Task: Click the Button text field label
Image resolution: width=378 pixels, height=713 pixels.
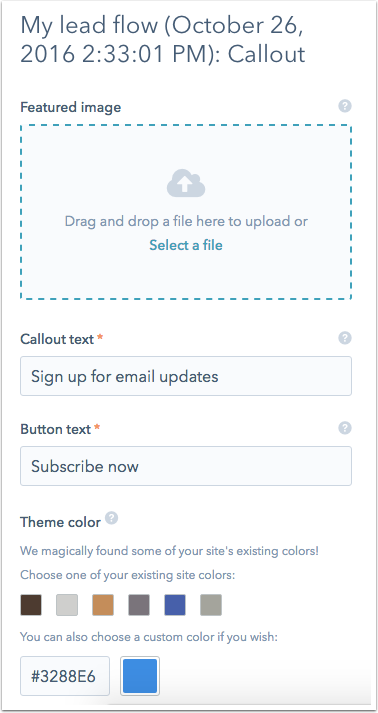Action: pyautogui.click(x=55, y=429)
